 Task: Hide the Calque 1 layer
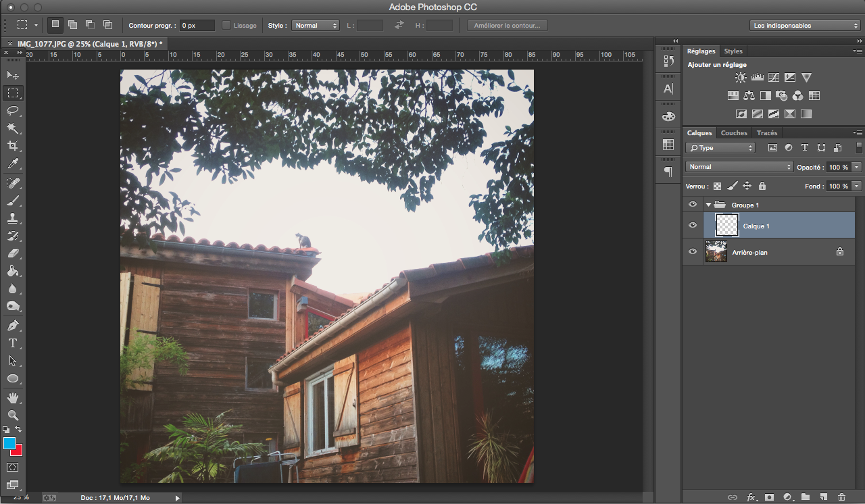tap(692, 226)
